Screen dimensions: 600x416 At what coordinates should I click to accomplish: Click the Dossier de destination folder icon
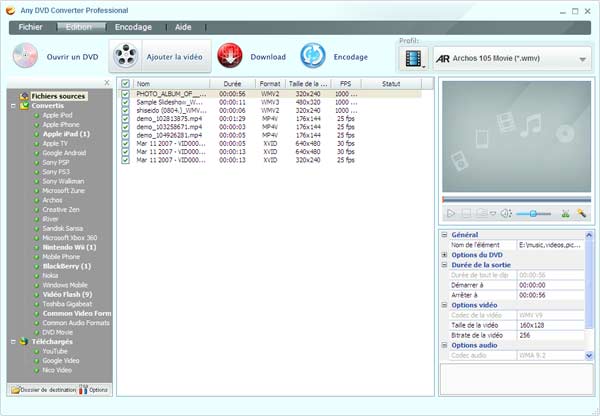tap(15, 390)
